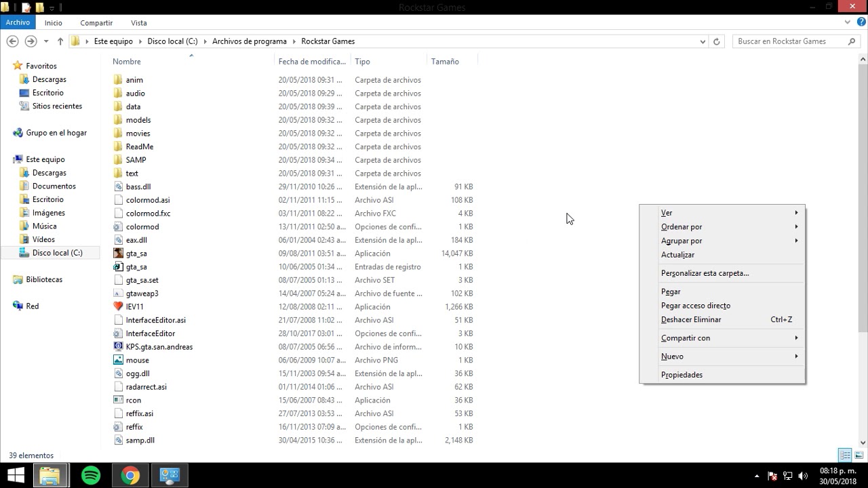Choose Propiedades in the context menu
Screen dimensions: 868x488
722,375
